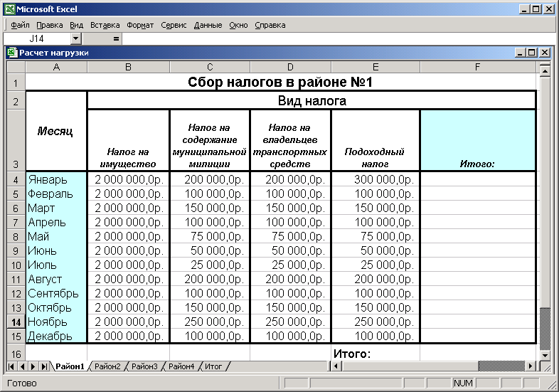559x392 pixels.
Task: Click the Май cell
Action: pyautogui.click(x=56, y=236)
